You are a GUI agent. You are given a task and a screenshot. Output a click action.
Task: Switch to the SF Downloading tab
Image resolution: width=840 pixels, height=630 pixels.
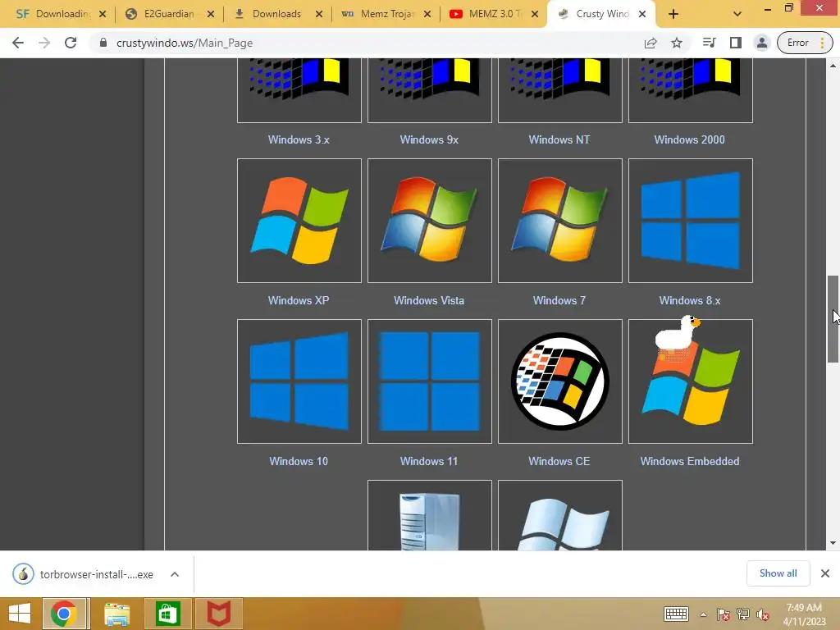point(52,14)
